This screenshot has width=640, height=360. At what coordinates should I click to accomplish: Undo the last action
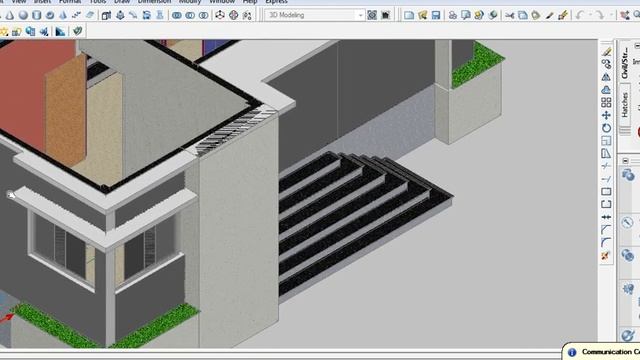(x=580, y=16)
